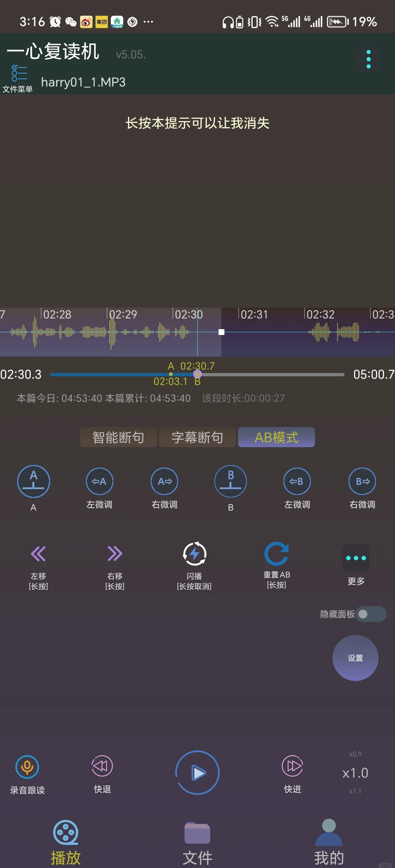Viewport: 395px width, 868px height.
Task: Toggle the 隐藏面板 hide panel switch
Action: (x=371, y=614)
